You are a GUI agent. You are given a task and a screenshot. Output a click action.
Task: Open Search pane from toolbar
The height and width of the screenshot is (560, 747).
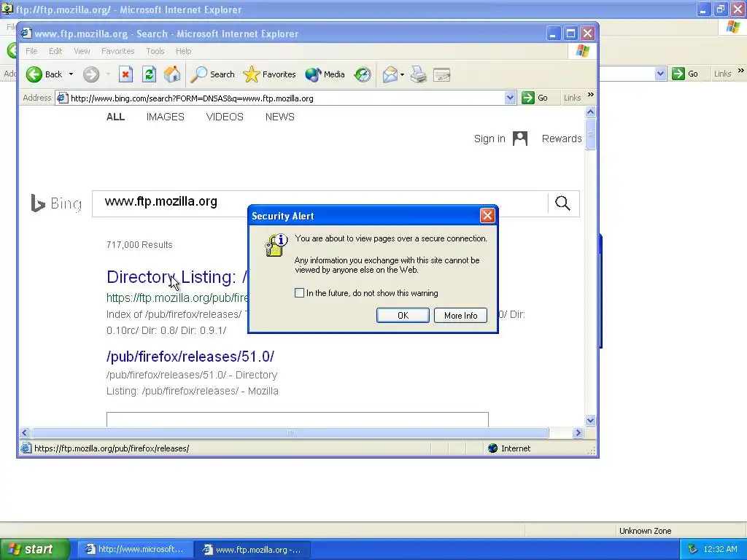point(212,74)
